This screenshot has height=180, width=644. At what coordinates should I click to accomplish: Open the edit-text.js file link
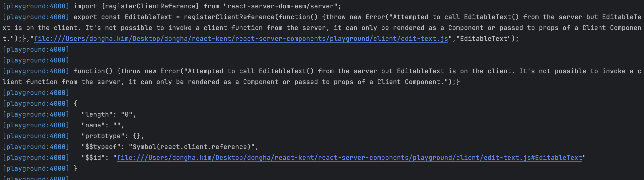point(241,39)
